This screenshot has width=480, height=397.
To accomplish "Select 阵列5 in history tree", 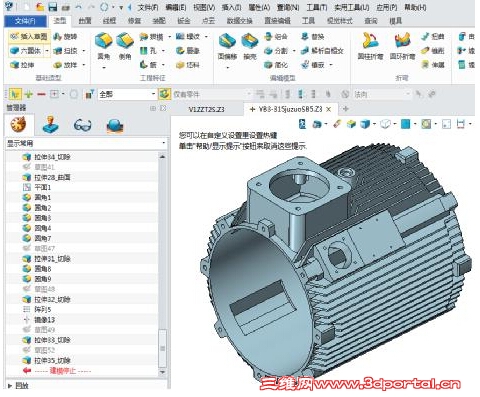I will click(42, 309).
